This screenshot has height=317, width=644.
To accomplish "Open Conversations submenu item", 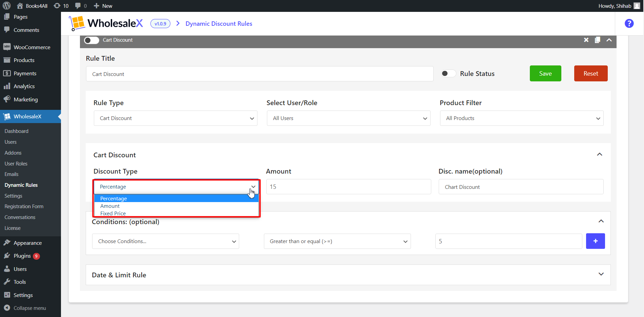I will [20, 217].
